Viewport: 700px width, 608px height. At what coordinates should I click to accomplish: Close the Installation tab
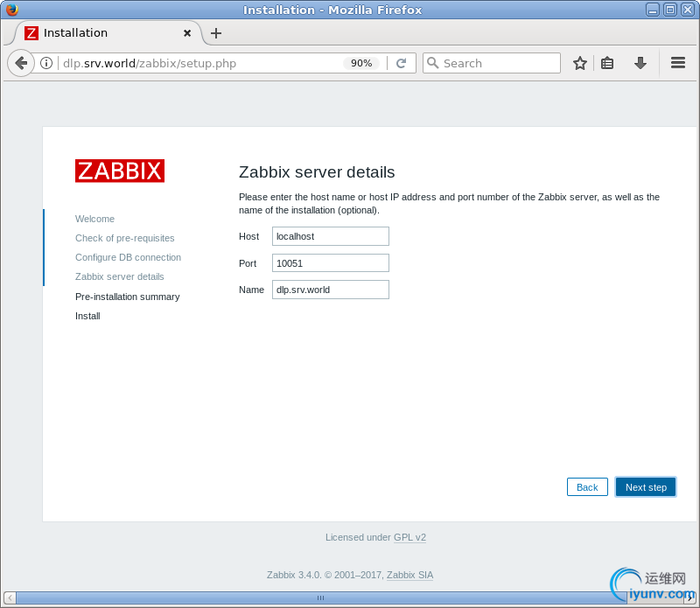coord(187,33)
